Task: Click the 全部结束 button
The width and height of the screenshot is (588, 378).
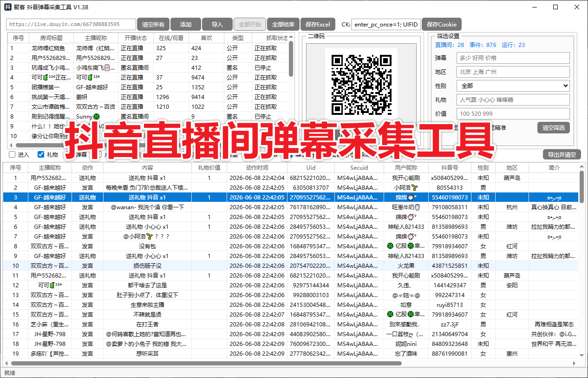Action: pyautogui.click(x=283, y=25)
